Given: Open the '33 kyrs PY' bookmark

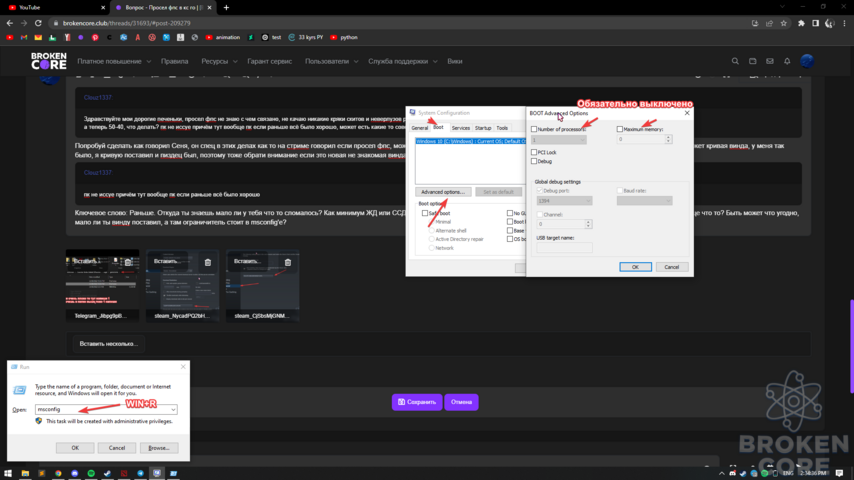Looking at the screenshot, I should [306, 38].
